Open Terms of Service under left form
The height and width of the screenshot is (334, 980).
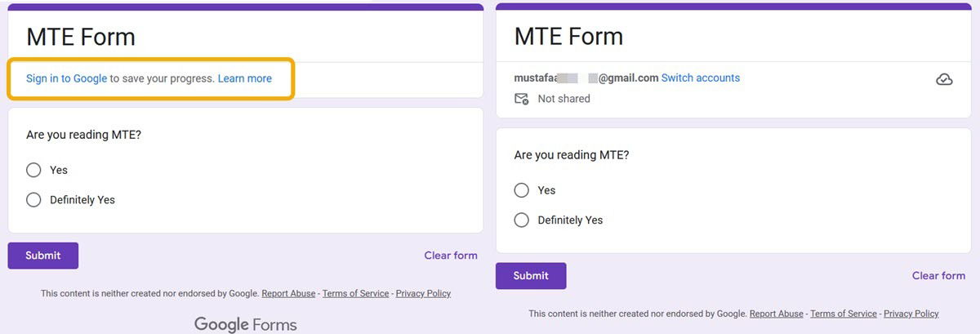[x=355, y=293]
